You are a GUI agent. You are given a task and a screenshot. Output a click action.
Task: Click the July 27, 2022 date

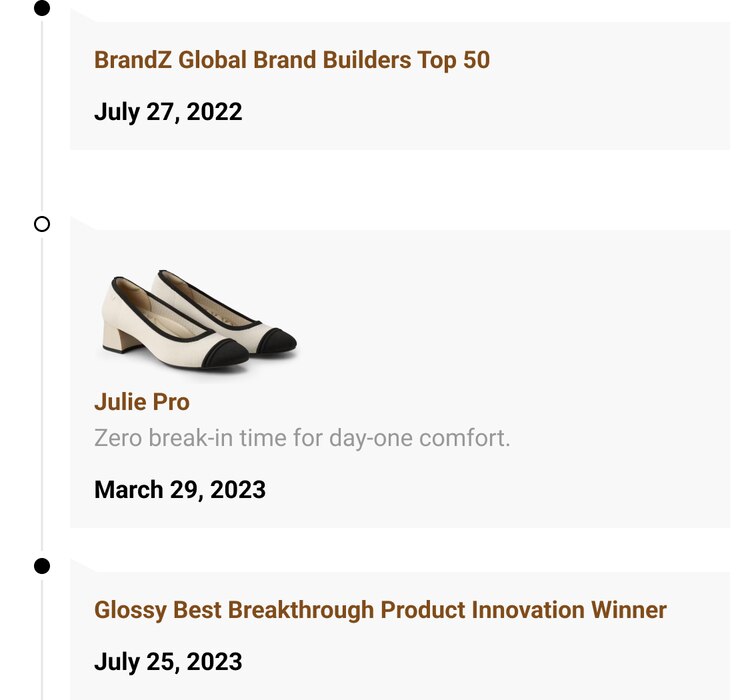(x=168, y=111)
